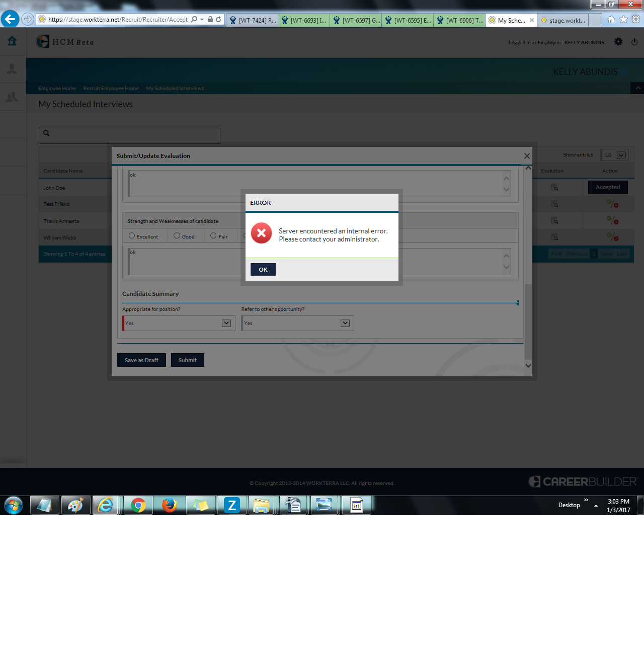Select the Fair radio button
644x651 pixels.
click(x=213, y=235)
